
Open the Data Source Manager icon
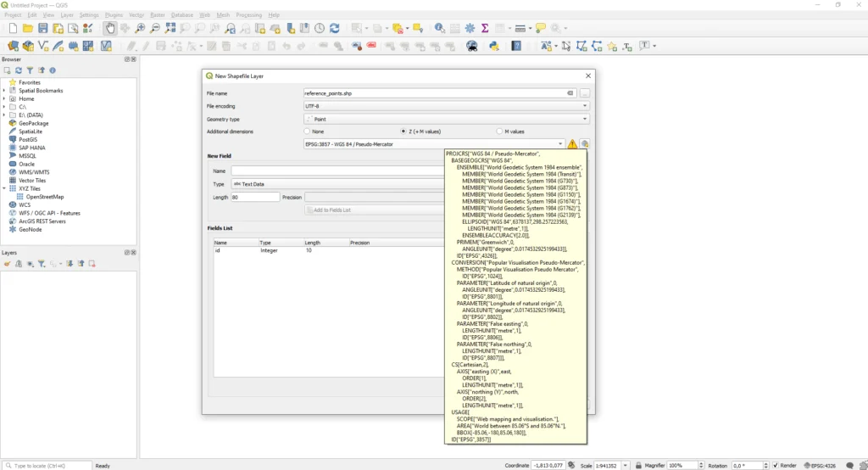[x=13, y=46]
